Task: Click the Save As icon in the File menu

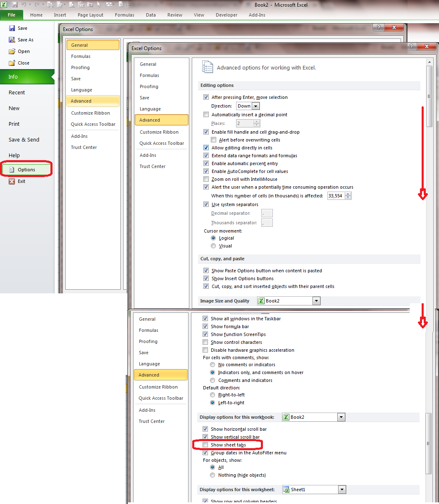Action: [x=12, y=40]
